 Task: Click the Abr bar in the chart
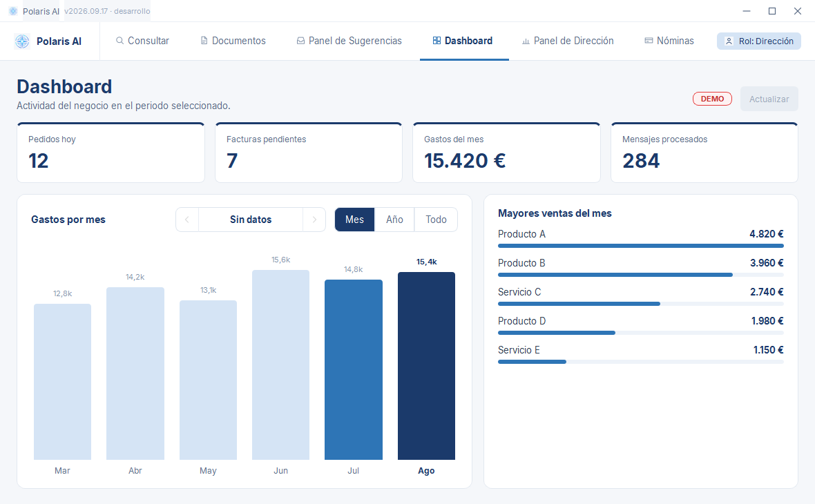pos(135,374)
